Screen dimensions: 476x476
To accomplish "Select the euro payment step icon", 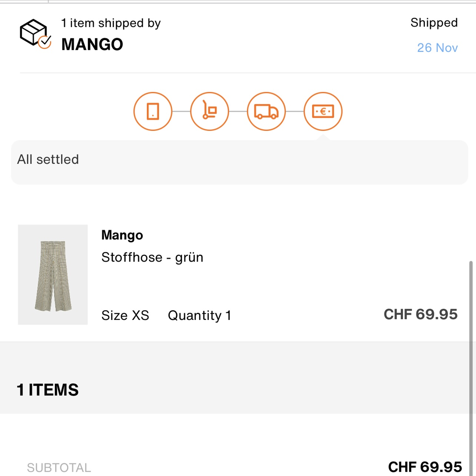I will (323, 111).
